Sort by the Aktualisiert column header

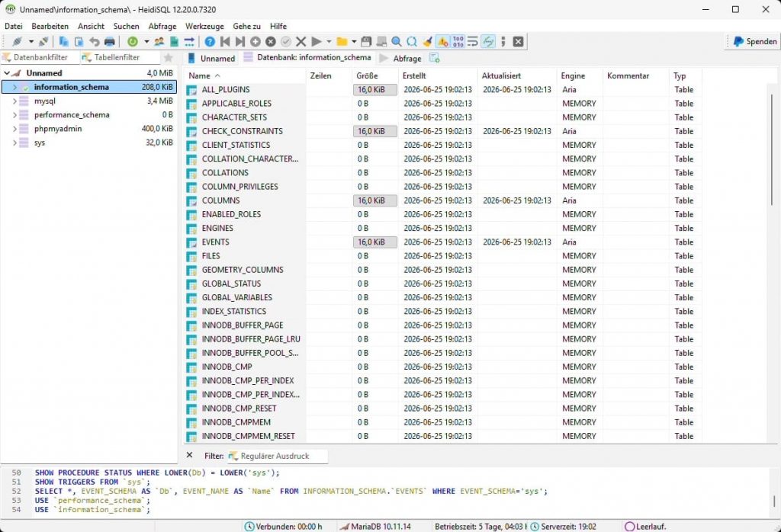click(516, 75)
